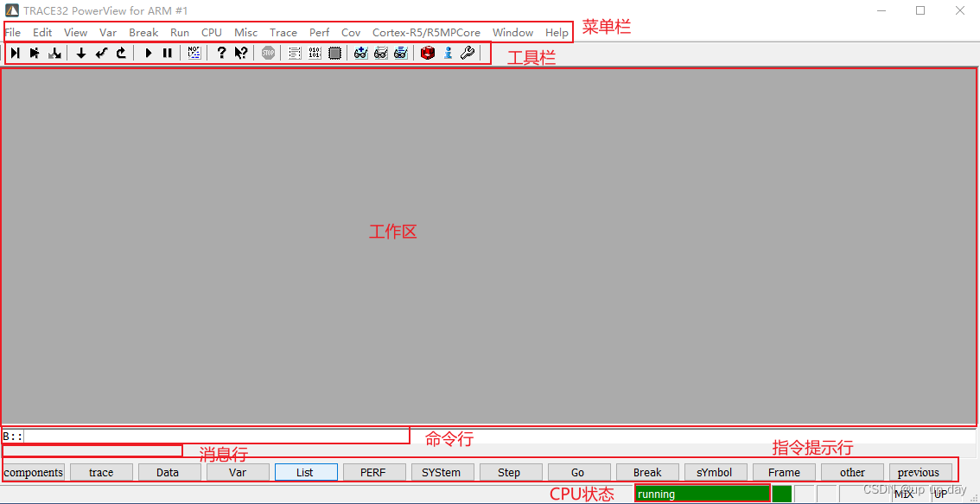Click the glasses with lines Locals icon

[x=401, y=53]
